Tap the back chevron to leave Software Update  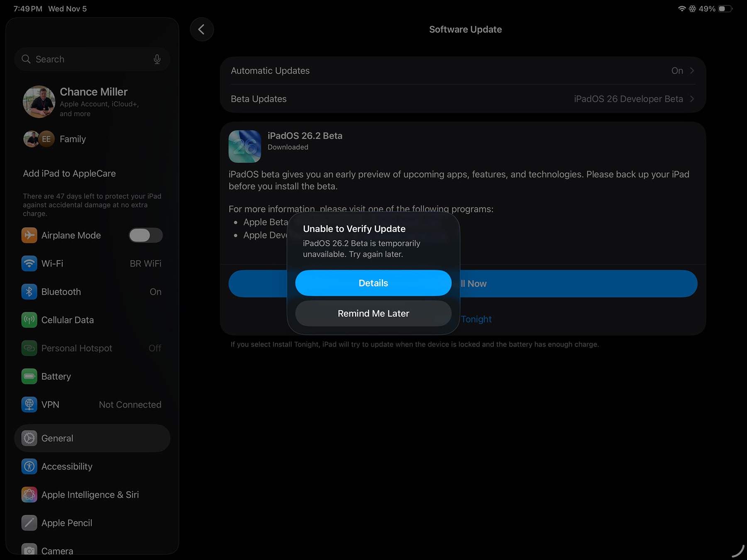point(202,29)
